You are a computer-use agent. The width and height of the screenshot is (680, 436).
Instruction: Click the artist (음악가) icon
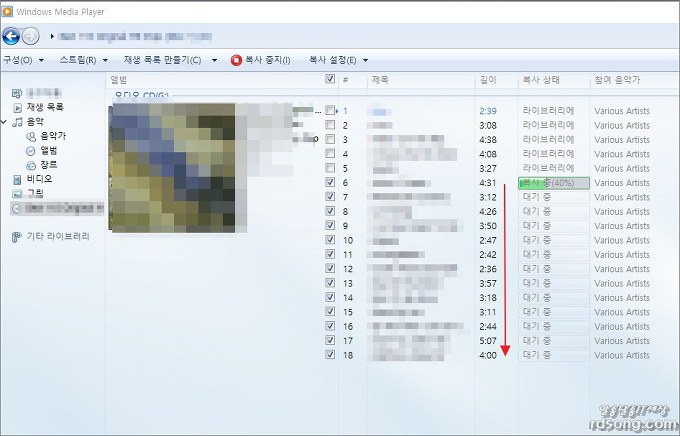(31, 137)
